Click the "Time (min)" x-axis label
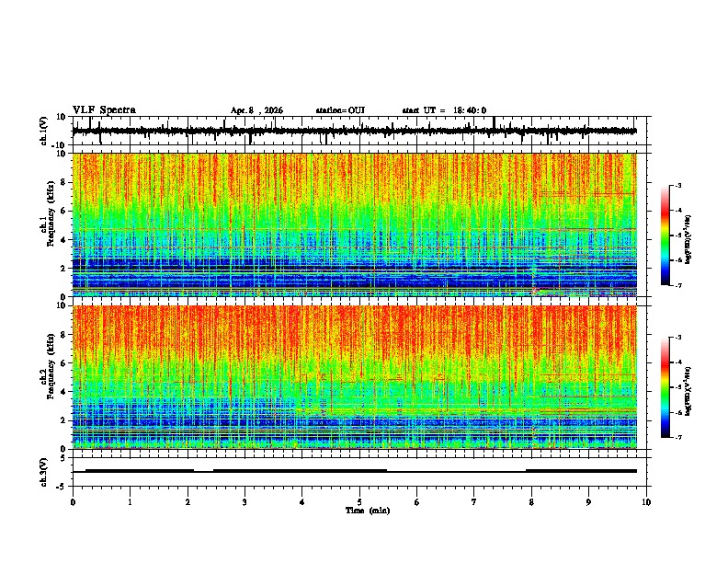The width and height of the screenshot is (728, 563). coord(368,511)
